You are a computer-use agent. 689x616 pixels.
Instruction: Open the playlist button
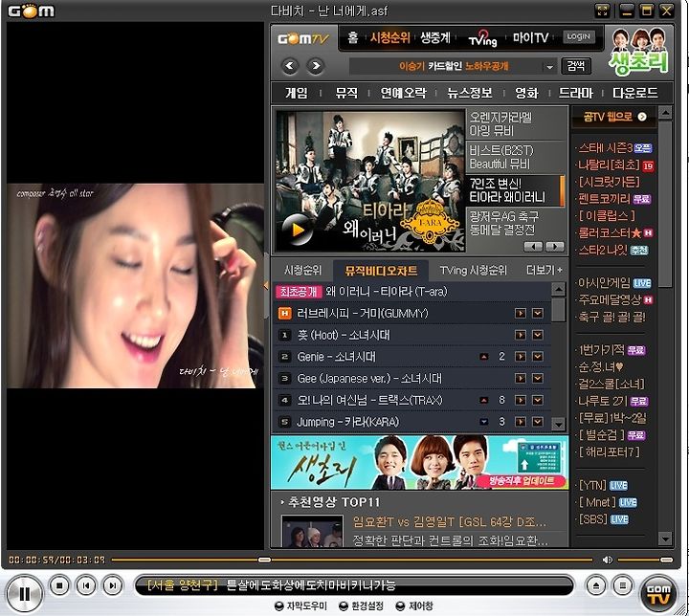[x=623, y=585]
